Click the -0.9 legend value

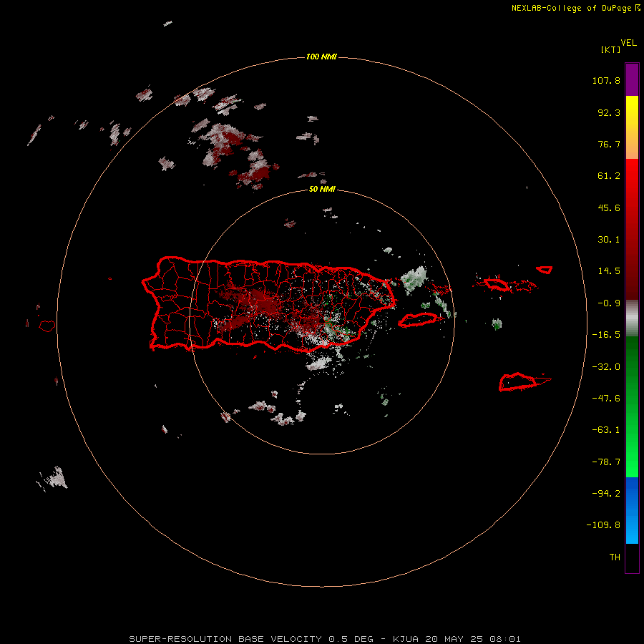coord(609,303)
